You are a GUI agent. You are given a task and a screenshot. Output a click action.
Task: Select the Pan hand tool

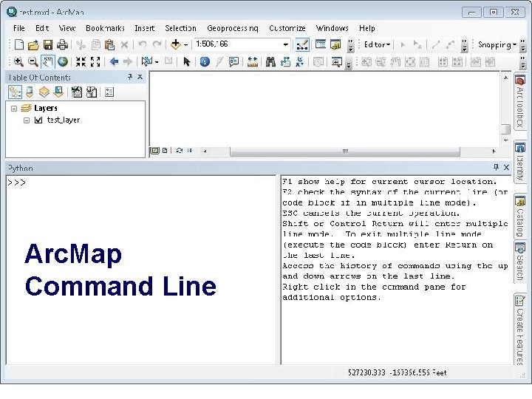pos(48,62)
